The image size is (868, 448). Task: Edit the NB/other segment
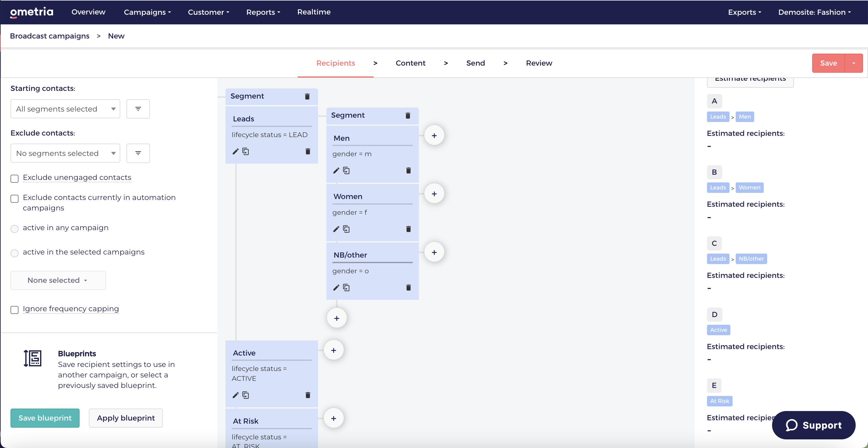336,287
